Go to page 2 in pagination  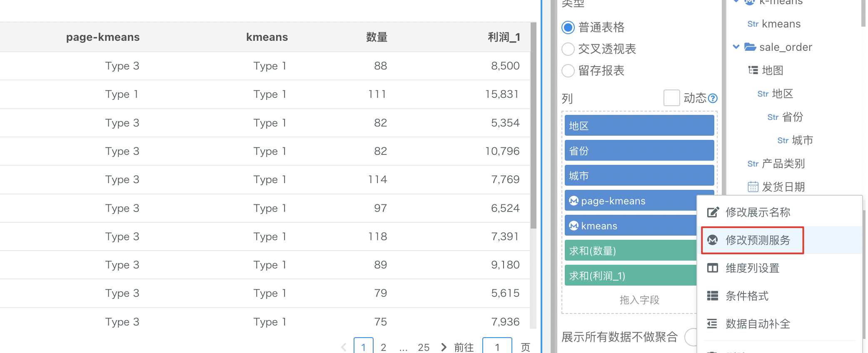[x=384, y=347]
